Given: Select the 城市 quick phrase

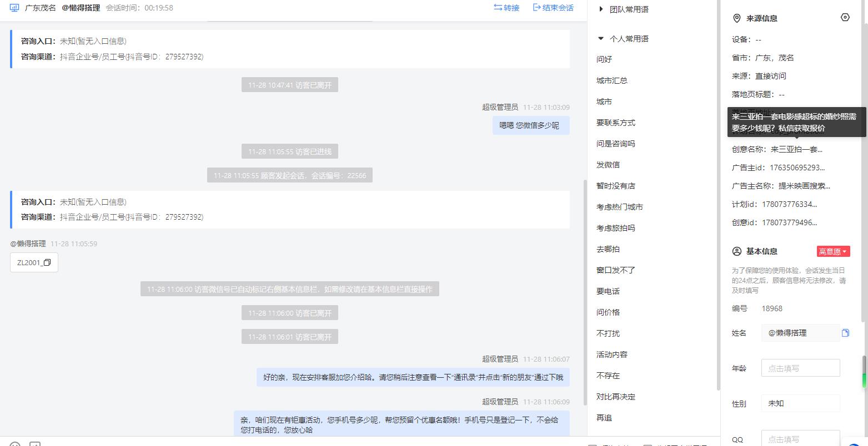Looking at the screenshot, I should 604,102.
